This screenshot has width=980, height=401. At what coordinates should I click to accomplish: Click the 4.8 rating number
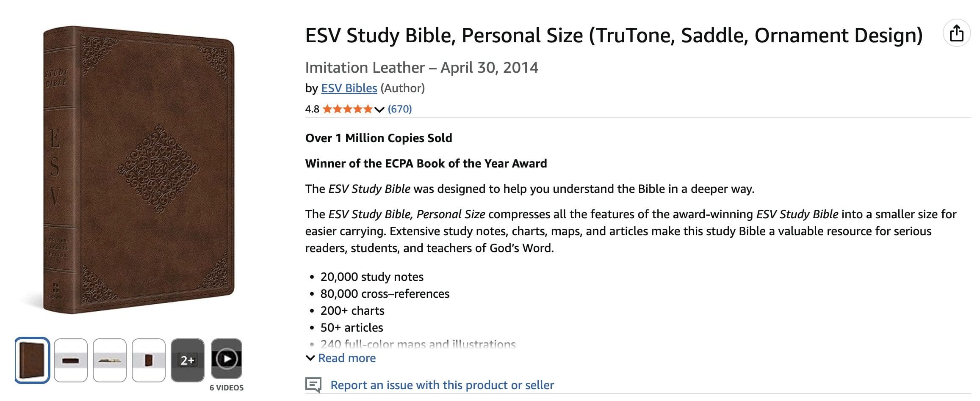pyautogui.click(x=312, y=109)
